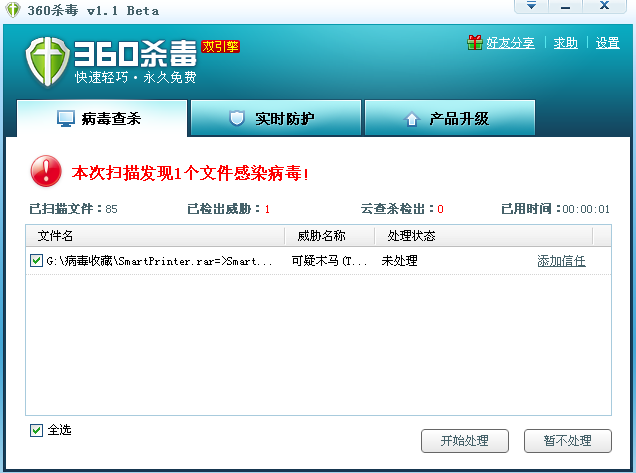The height and width of the screenshot is (473, 636).
Task: Click the 已用时间 00:00:01 value
Action: click(x=586, y=209)
